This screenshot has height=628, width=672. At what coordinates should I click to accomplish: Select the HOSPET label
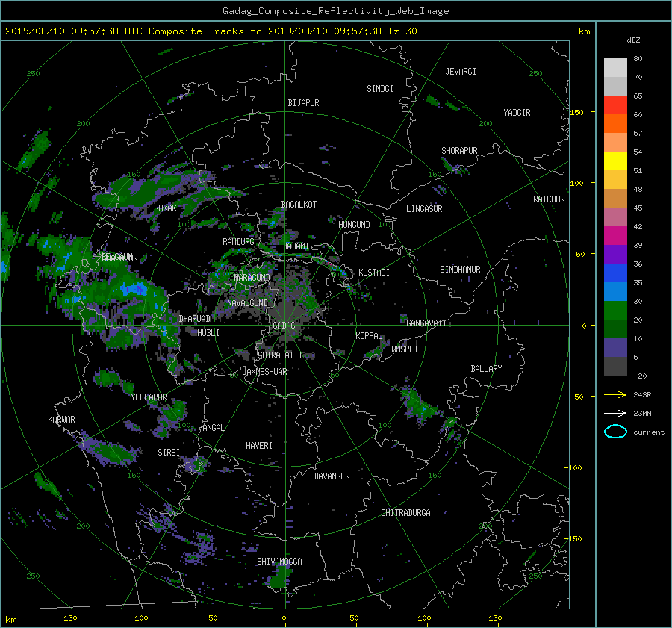pos(405,349)
